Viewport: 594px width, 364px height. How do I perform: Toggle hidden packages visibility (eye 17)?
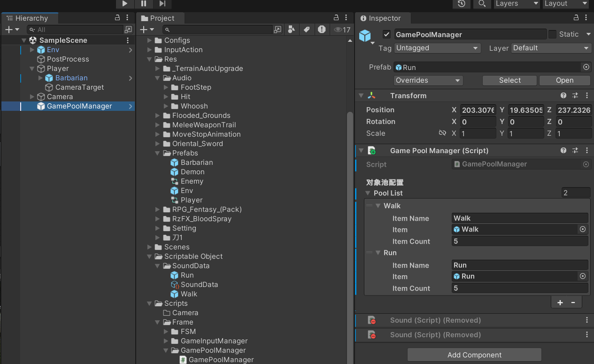click(x=342, y=30)
